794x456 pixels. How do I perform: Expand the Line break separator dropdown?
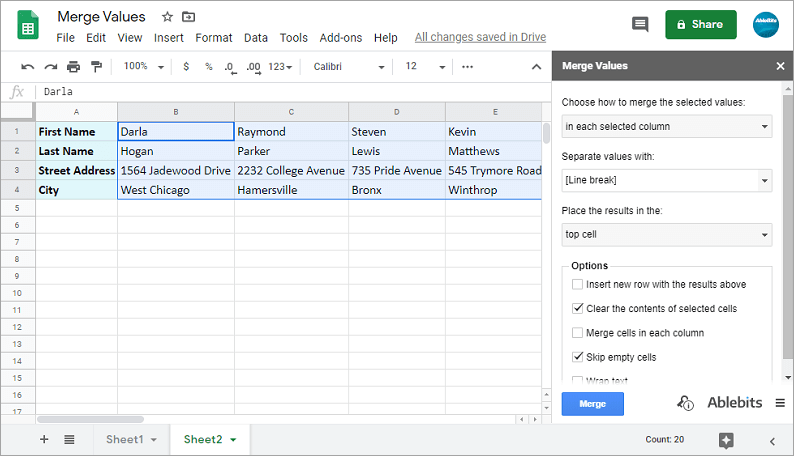coord(666,180)
